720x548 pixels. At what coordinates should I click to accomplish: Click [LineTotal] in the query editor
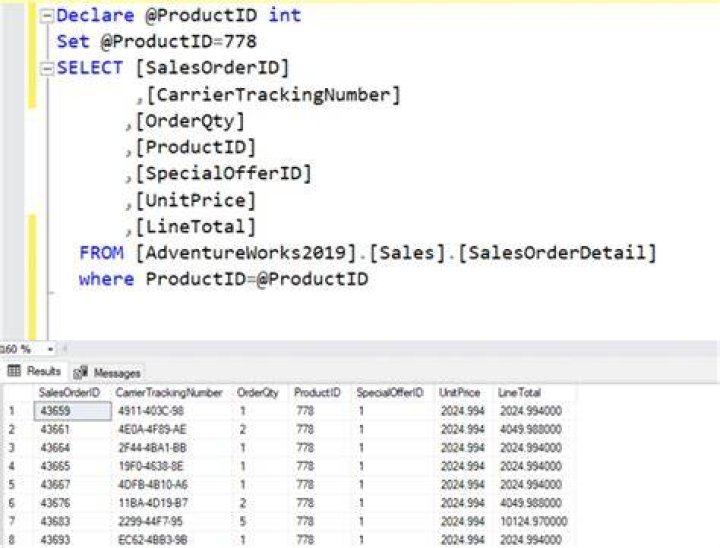[196, 226]
